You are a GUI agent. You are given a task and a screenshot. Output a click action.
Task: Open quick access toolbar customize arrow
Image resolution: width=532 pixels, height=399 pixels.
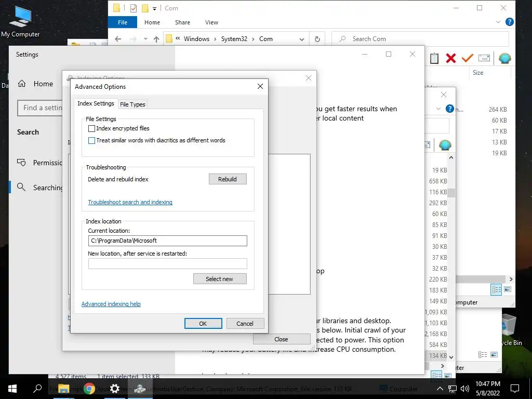tap(154, 8)
